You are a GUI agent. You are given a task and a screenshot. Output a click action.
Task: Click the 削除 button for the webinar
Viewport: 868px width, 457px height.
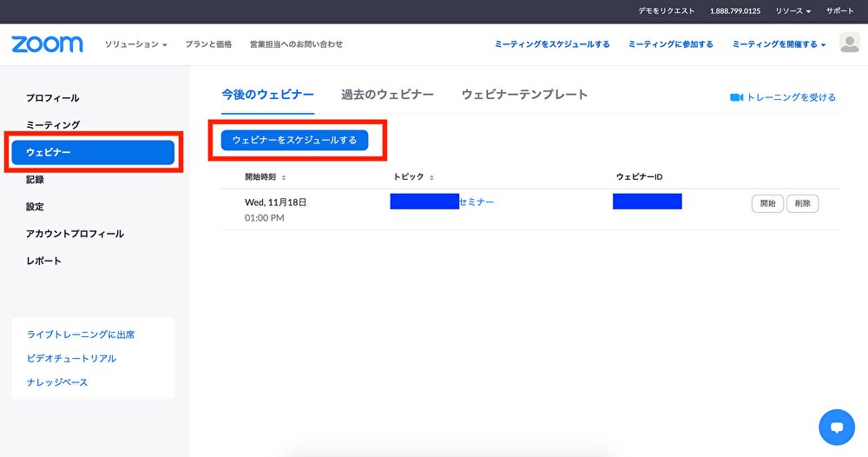click(x=802, y=203)
